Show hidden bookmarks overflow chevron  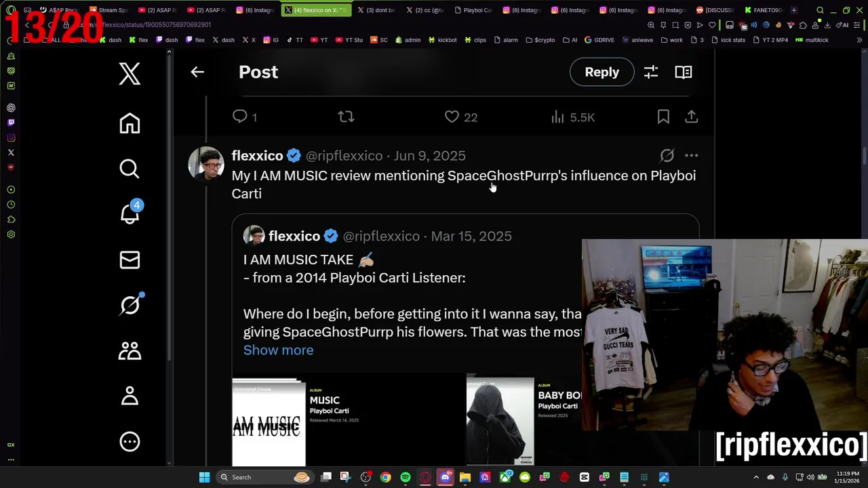(x=860, y=40)
